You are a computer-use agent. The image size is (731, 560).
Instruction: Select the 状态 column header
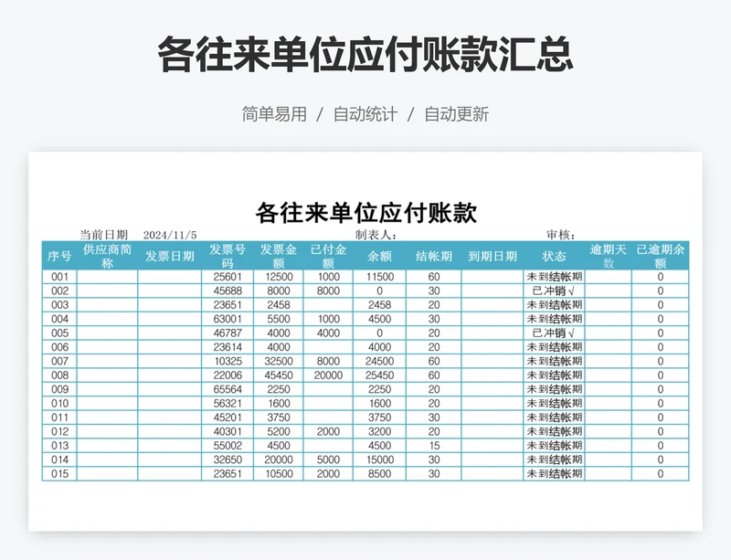coord(554,256)
